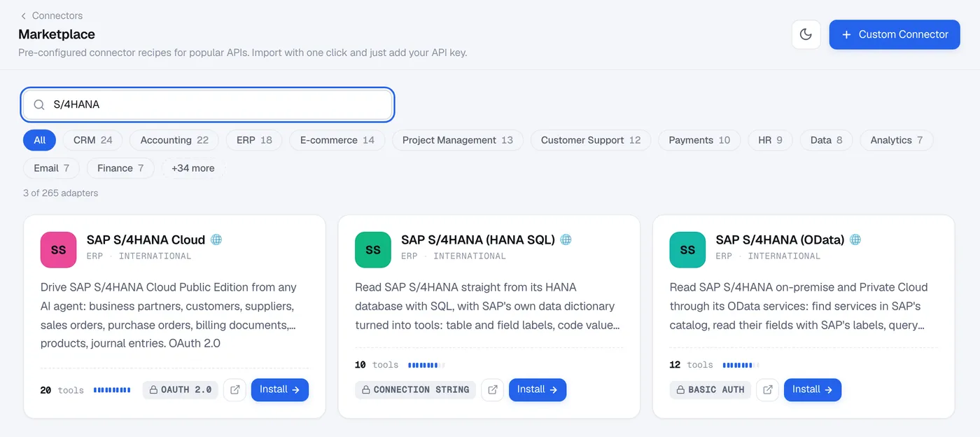980x437 pixels.
Task: Click the Marketplace heading
Action: pyautogui.click(x=57, y=34)
